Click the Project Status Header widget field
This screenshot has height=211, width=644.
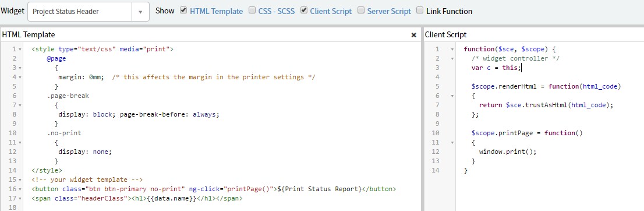coord(80,12)
